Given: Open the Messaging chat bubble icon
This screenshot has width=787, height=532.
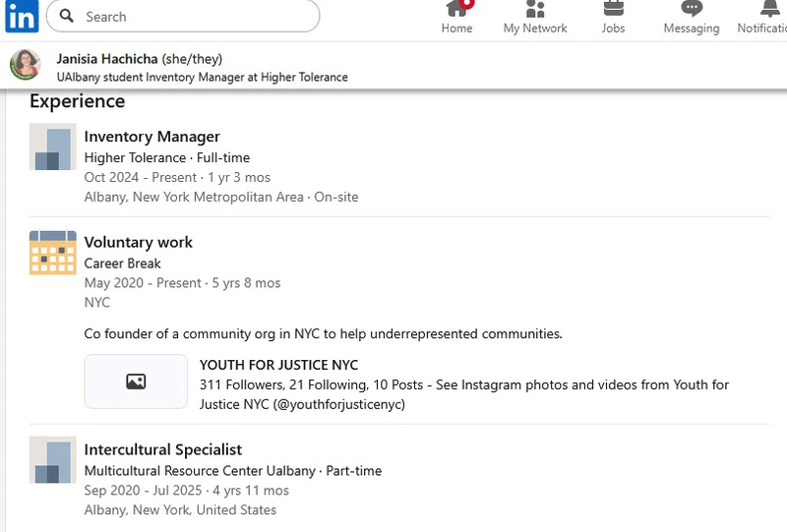Looking at the screenshot, I should pos(692,8).
